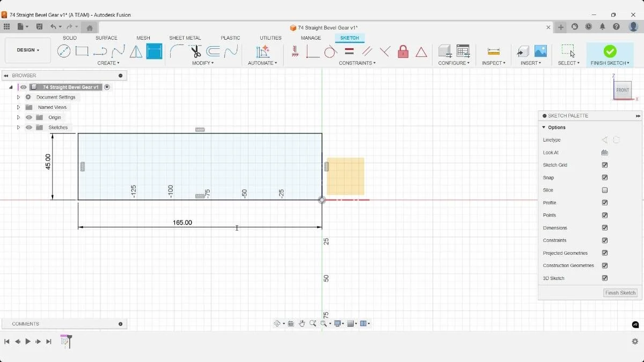This screenshot has width=644, height=362.
Task: Hide the Sketches folder visibility eye
Action: [29, 128]
